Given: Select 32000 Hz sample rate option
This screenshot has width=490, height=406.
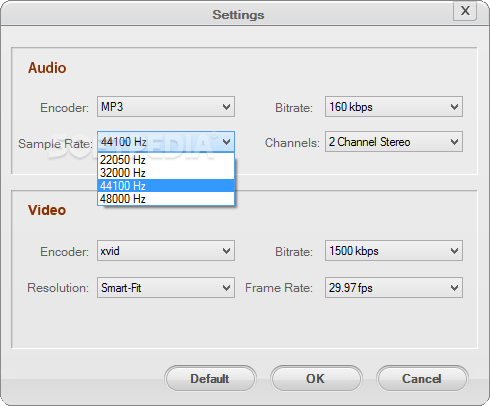Looking at the screenshot, I should [166, 173].
